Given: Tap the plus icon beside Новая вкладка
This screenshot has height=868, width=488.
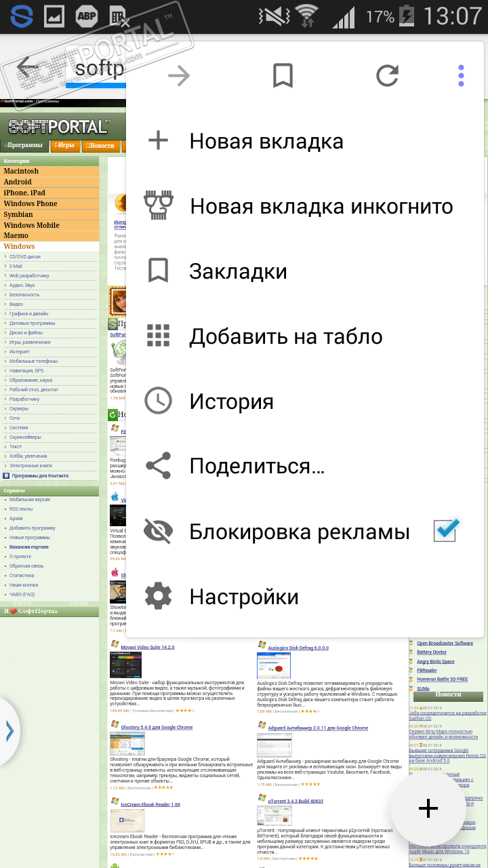Looking at the screenshot, I should click(158, 141).
